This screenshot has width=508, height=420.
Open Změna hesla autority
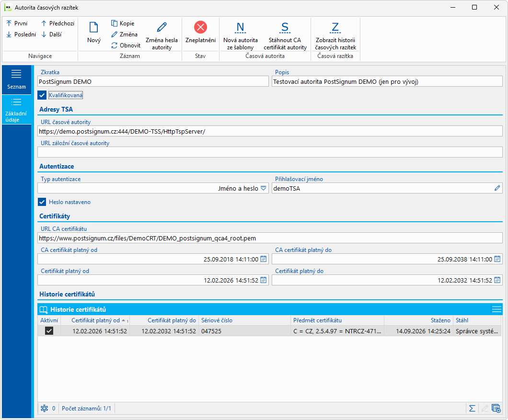162,35
